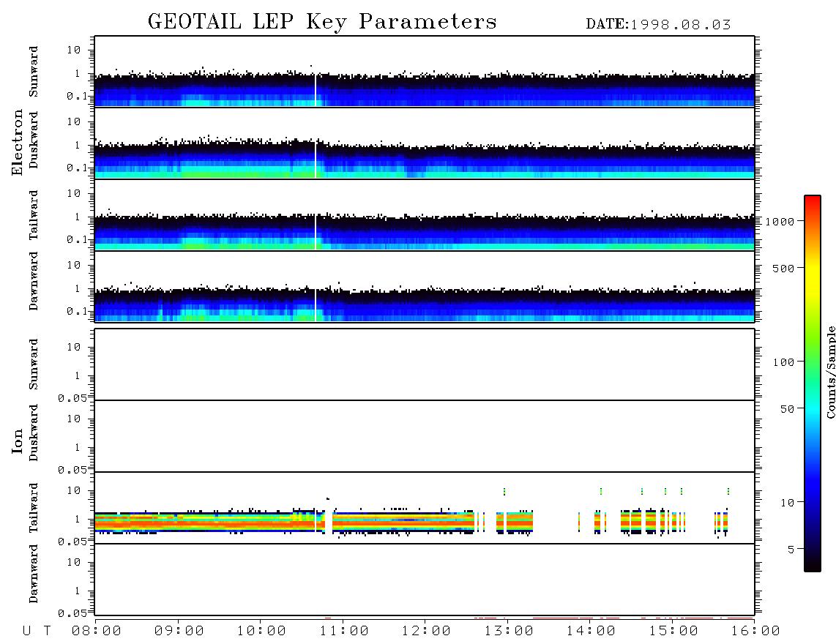Click the 1000 colorbar scale value
This screenshot has height=644, width=836.
point(780,222)
